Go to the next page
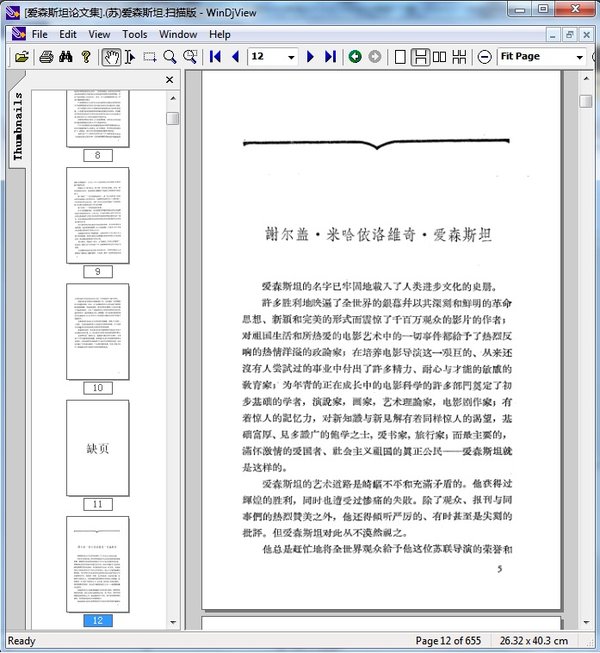The height and width of the screenshot is (653, 600). 310,57
